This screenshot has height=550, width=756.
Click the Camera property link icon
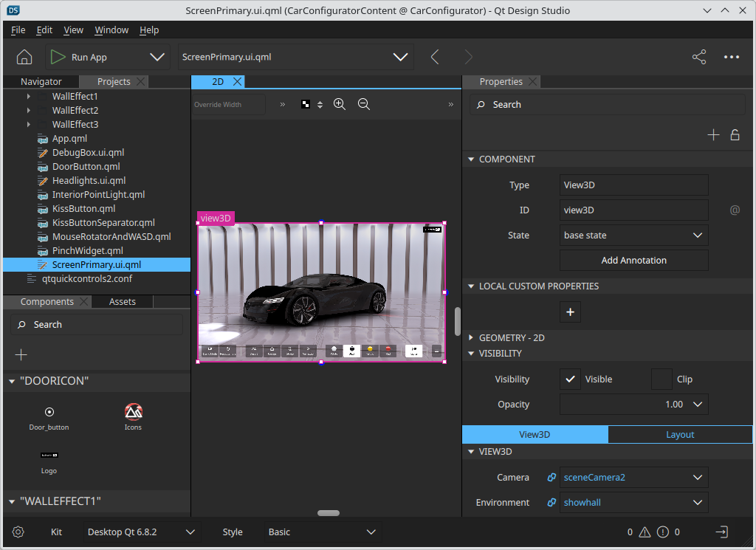click(x=551, y=478)
